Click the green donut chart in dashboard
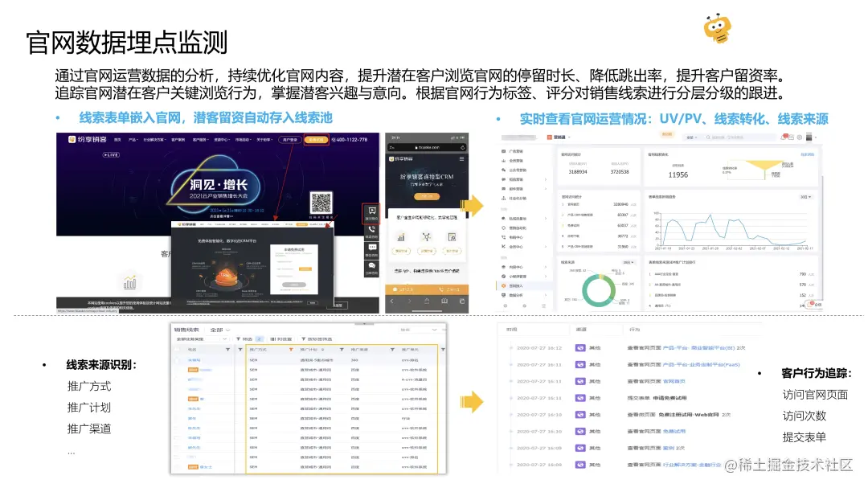This screenshot has width=868, height=488. click(599, 289)
